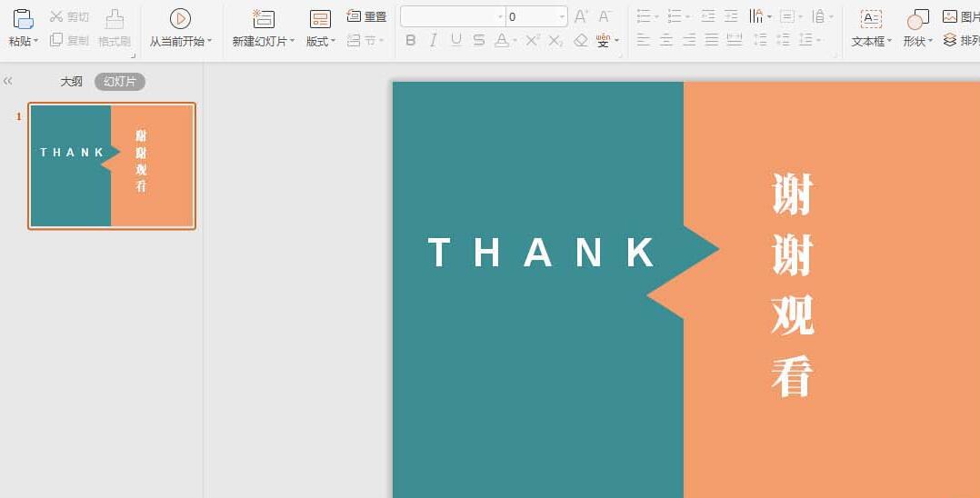
Task: Click the line spacing icon
Action: tap(805, 41)
